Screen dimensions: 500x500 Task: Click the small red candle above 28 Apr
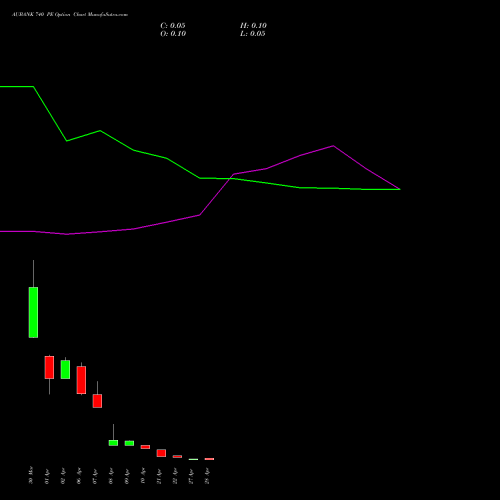click(209, 459)
